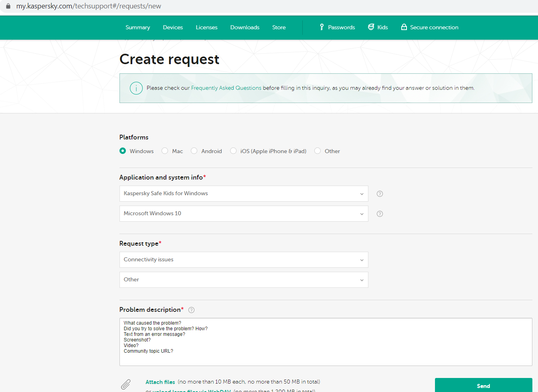Viewport: 538px width, 392px height.
Task: Open the Microsoft Windows 10 dropdown
Action: pyautogui.click(x=244, y=214)
